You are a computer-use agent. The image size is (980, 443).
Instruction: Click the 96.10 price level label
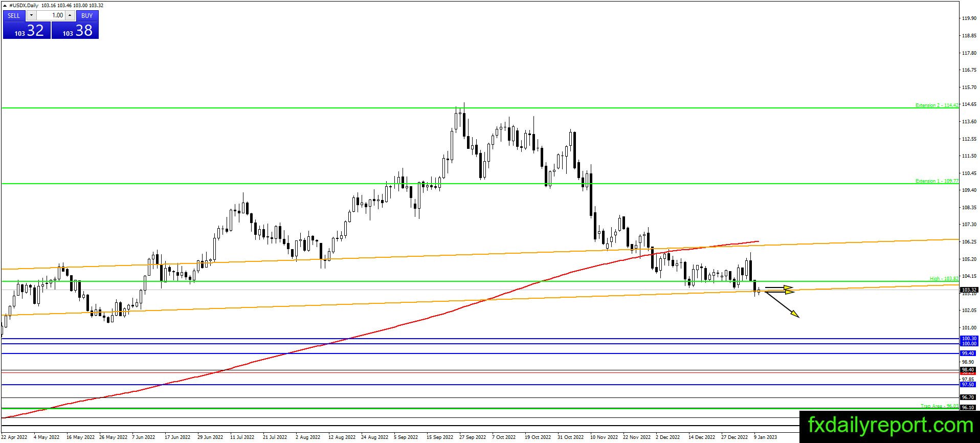click(x=968, y=408)
